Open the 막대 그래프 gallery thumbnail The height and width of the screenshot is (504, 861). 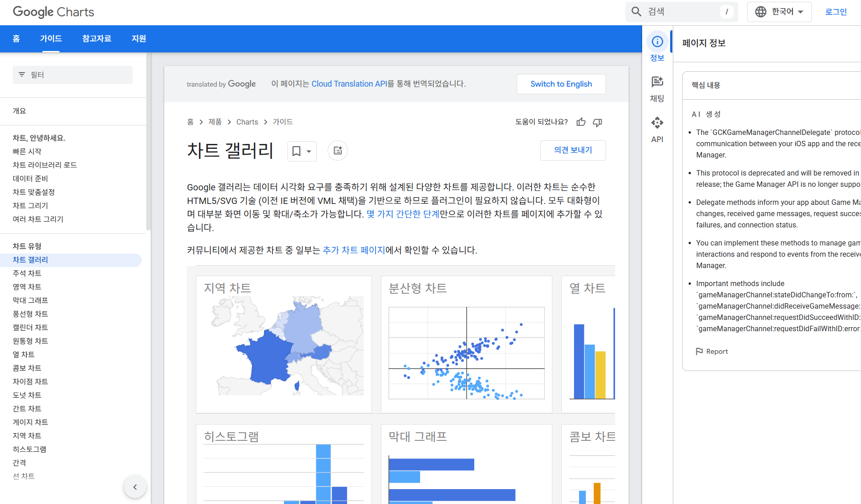coord(467,464)
